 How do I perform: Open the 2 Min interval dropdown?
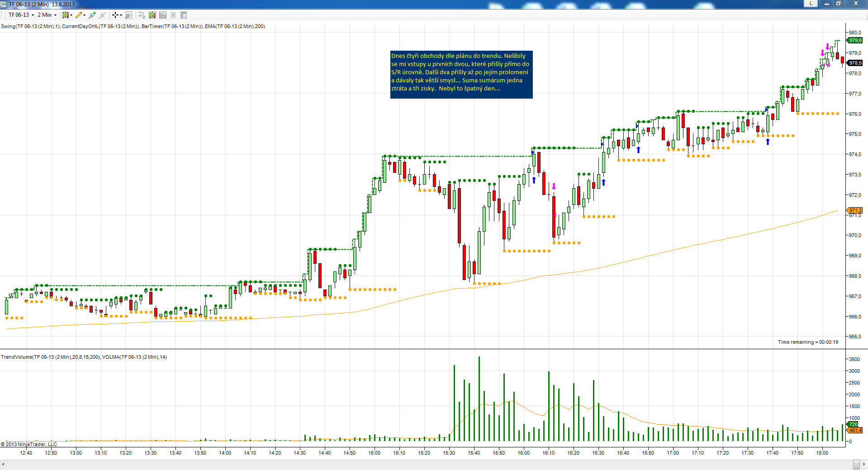click(47, 15)
